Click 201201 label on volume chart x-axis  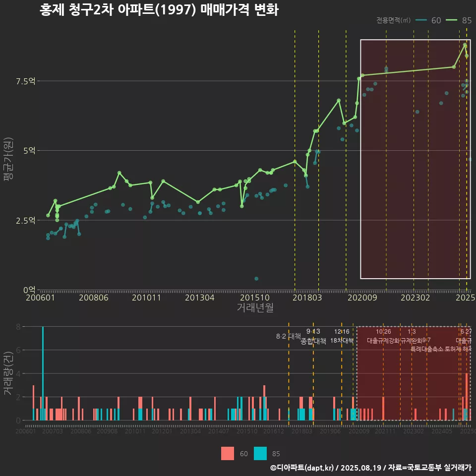pyautogui.click(x=162, y=431)
